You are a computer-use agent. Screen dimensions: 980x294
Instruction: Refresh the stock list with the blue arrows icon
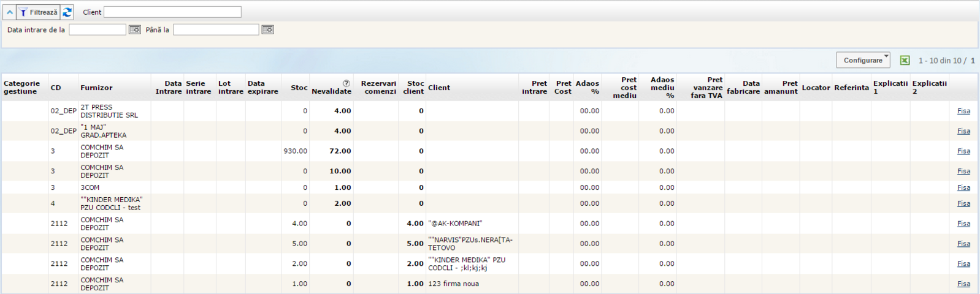tap(67, 12)
